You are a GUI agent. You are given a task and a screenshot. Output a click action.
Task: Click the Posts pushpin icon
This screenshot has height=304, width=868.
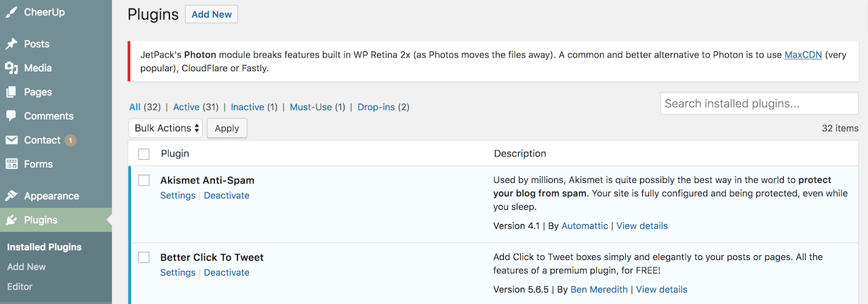pos(12,44)
